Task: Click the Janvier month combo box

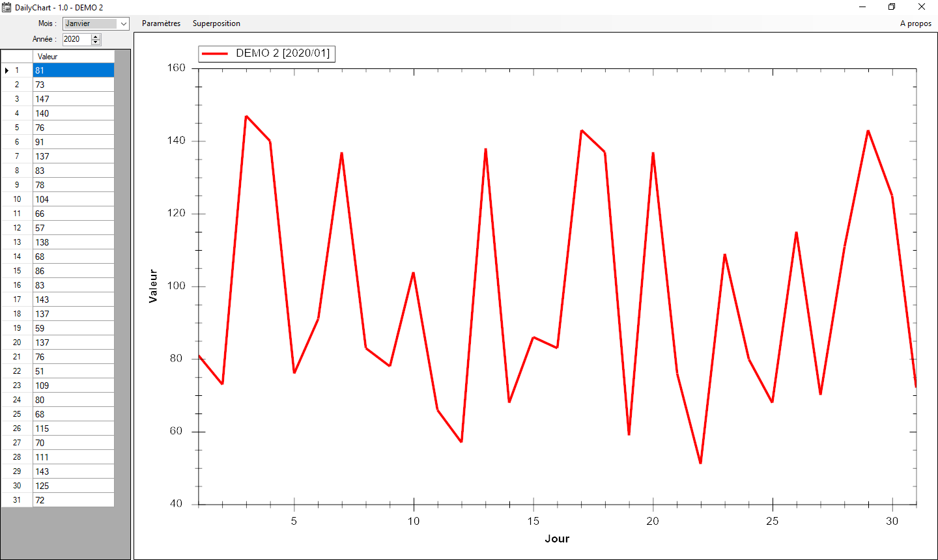Action: click(90, 23)
